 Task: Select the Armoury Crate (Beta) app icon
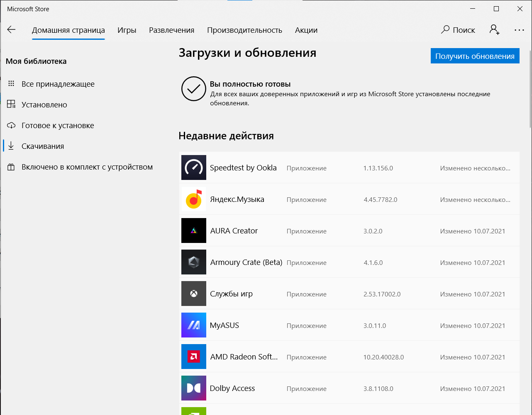194,262
